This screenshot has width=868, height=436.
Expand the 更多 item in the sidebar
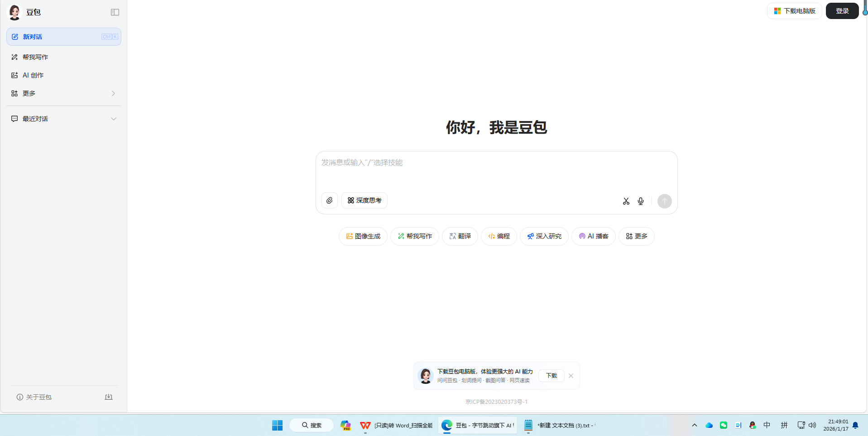point(63,93)
